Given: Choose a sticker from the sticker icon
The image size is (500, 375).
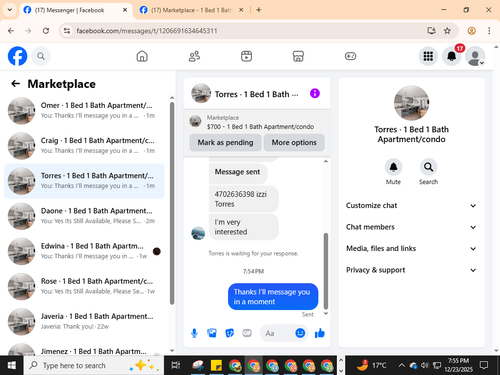Looking at the screenshot, I should 230,333.
